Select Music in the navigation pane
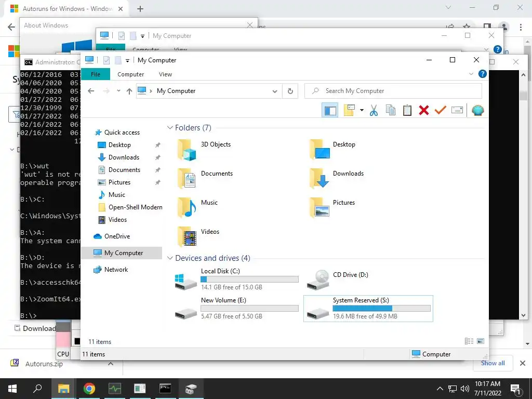The image size is (532, 399). [117, 195]
